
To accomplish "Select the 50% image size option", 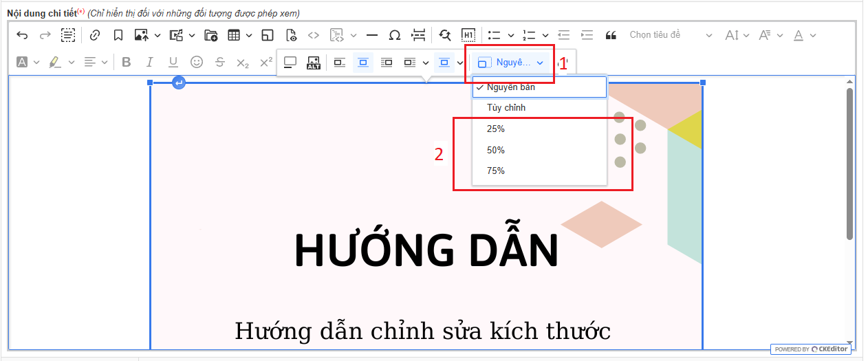I will coord(496,150).
